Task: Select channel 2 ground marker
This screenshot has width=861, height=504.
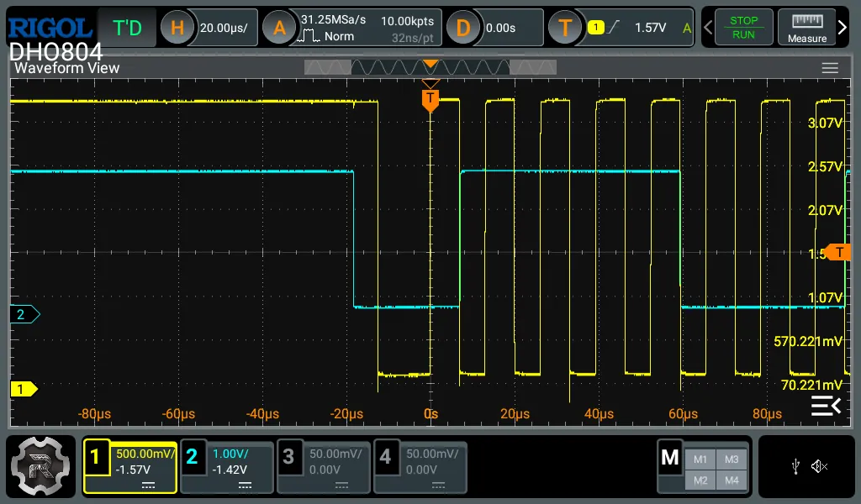Action: [x=24, y=314]
